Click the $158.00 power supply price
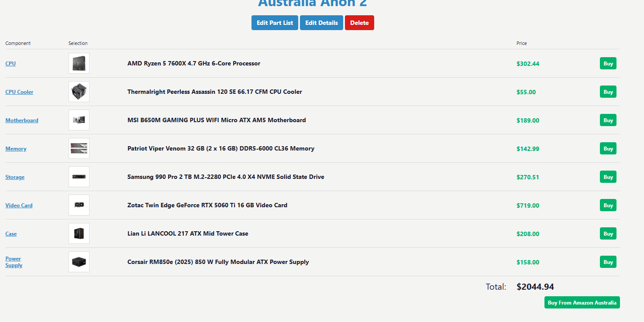The height and width of the screenshot is (322, 644). click(x=528, y=262)
